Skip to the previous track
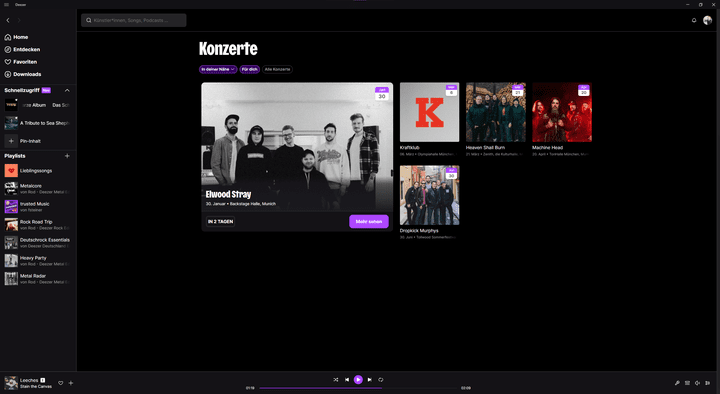Viewport: 720px width, 394px height. coord(347,380)
